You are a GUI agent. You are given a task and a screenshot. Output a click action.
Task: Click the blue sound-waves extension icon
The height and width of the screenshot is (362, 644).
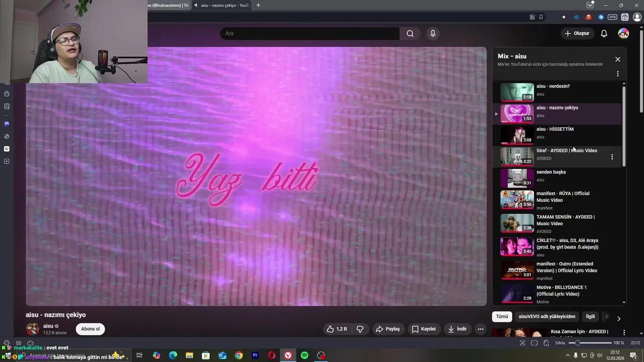(x=576, y=17)
